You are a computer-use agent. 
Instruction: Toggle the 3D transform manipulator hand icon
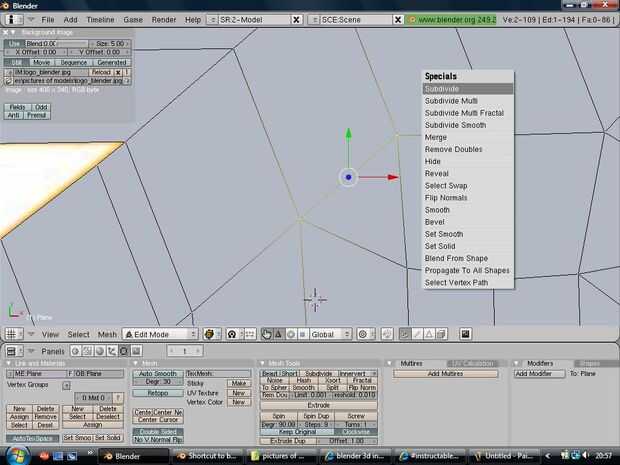(x=267, y=334)
